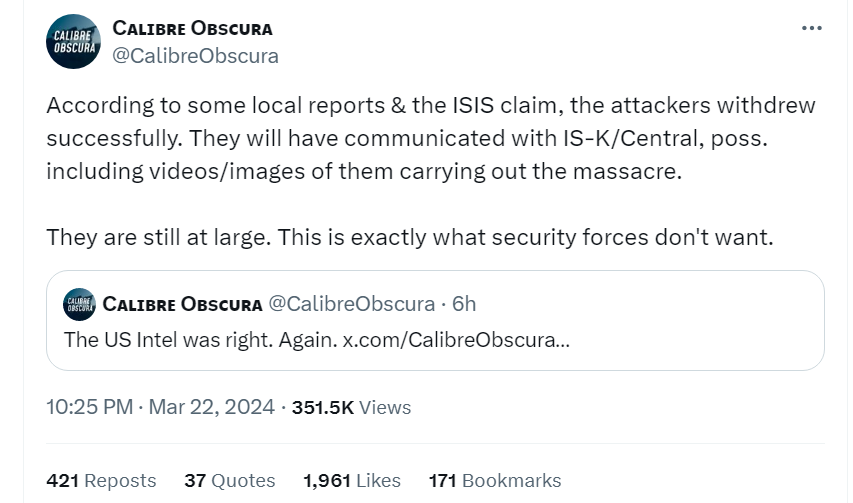Show the 421 Reposts list
The image size is (853, 503).
coord(101,481)
